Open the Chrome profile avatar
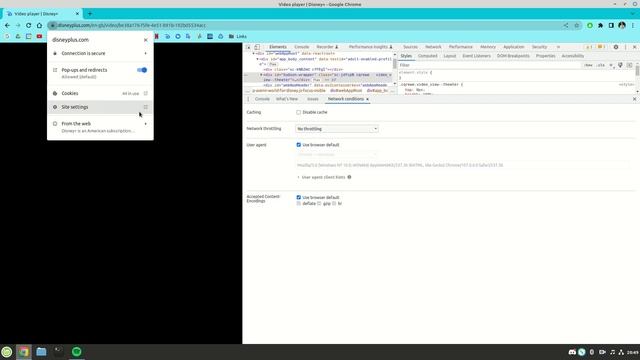Image resolution: width=640 pixels, height=360 pixels. point(622,25)
